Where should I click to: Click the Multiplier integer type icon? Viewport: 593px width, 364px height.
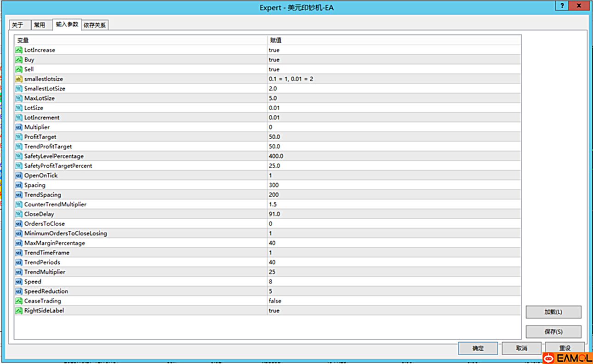[x=19, y=127]
